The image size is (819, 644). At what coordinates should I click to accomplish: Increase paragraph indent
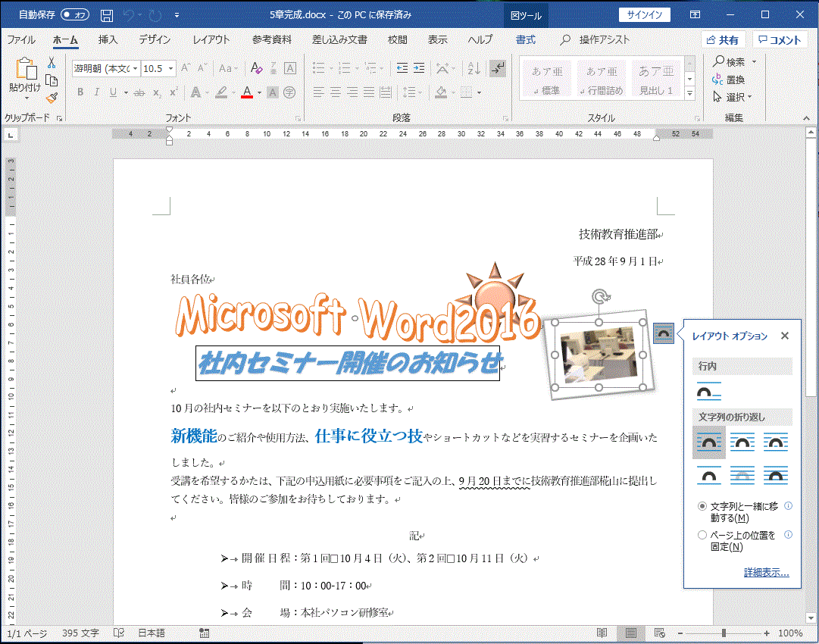click(x=419, y=68)
